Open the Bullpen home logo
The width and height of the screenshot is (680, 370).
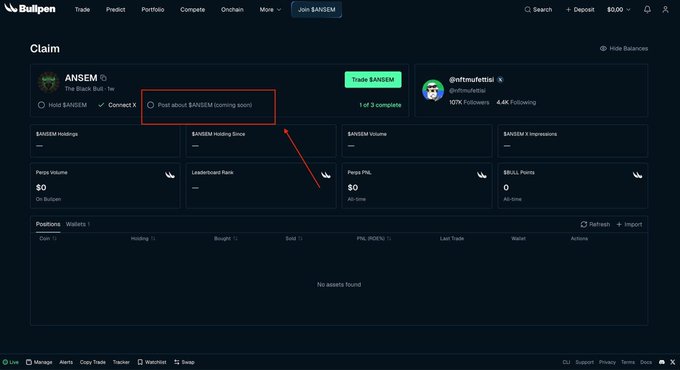30,9
